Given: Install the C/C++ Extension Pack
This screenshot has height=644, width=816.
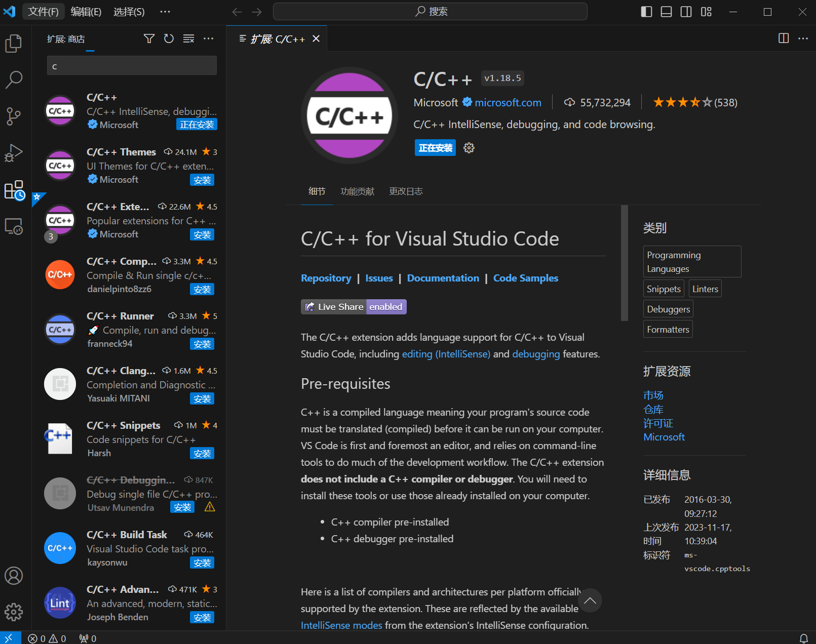Looking at the screenshot, I should [202, 234].
